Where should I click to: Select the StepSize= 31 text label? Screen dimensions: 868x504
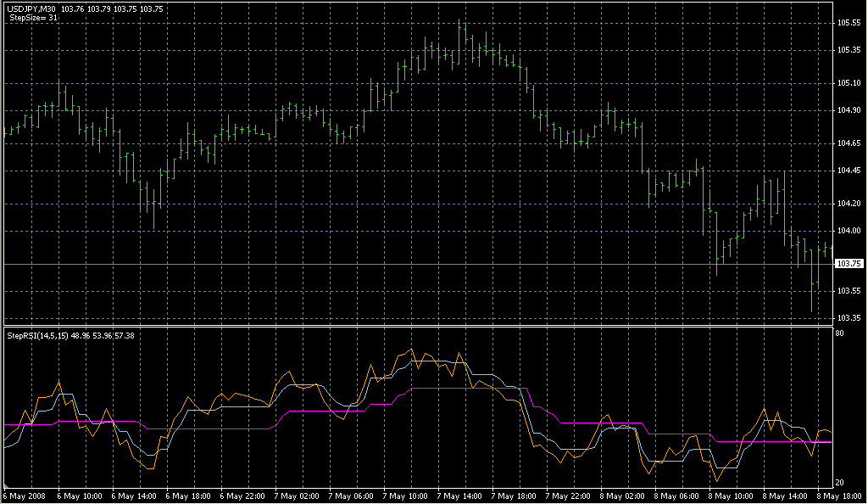[34, 17]
